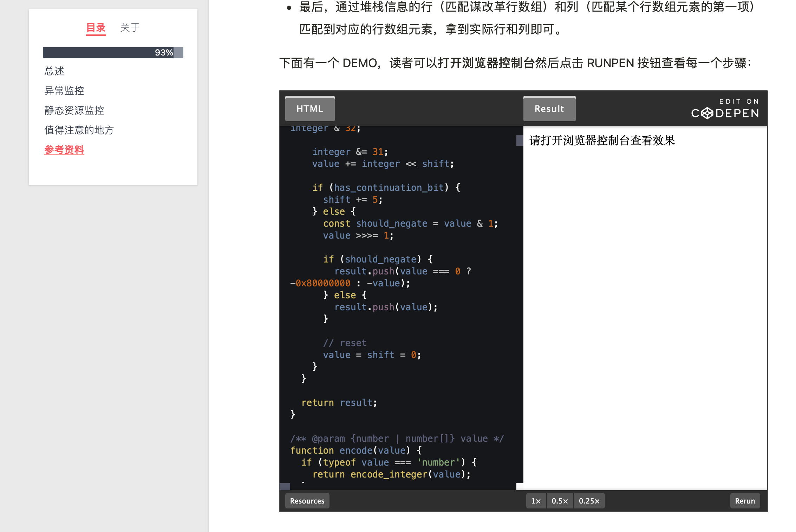Open the 目录 tab in the sidebar
Screen dimensions: 796x532
96,27
